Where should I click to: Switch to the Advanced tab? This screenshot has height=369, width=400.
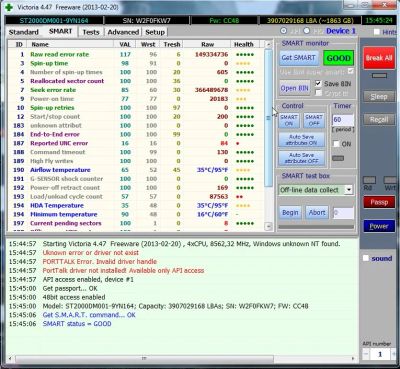[x=123, y=32]
